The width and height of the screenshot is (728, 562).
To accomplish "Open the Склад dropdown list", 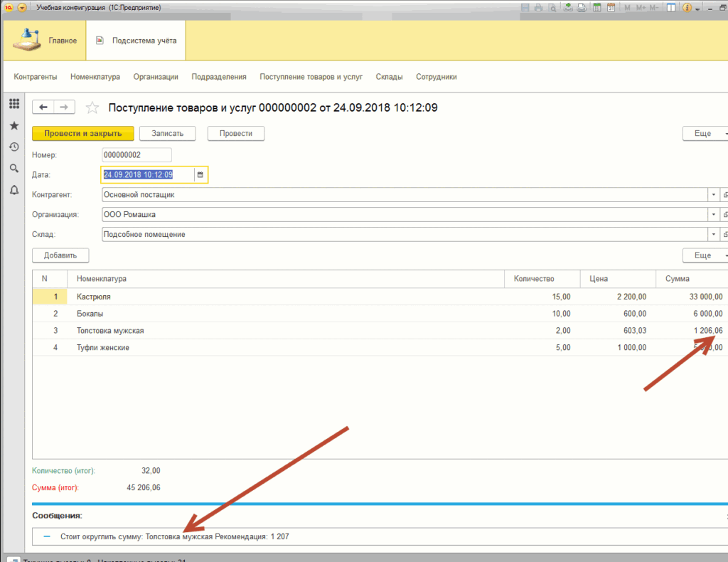I will pos(713,234).
